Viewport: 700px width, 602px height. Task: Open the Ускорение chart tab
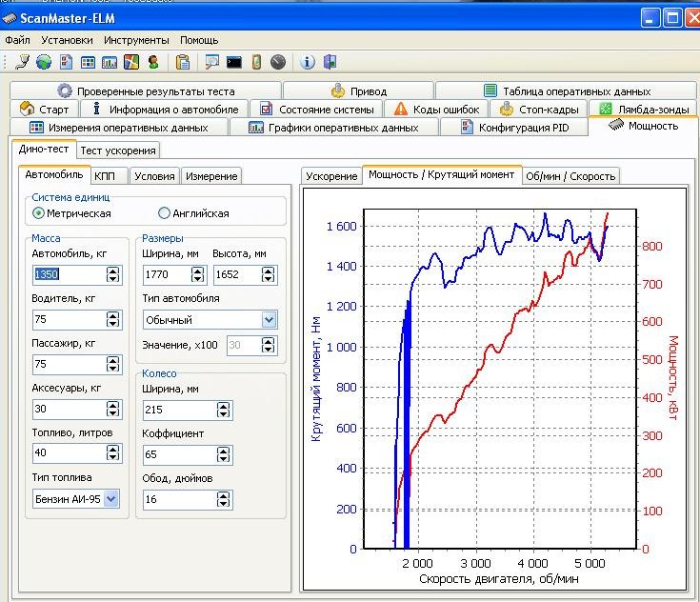(331, 175)
